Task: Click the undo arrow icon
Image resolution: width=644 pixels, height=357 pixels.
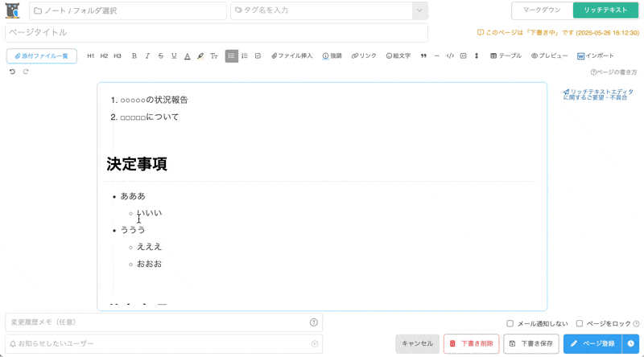Action: tap(12, 72)
